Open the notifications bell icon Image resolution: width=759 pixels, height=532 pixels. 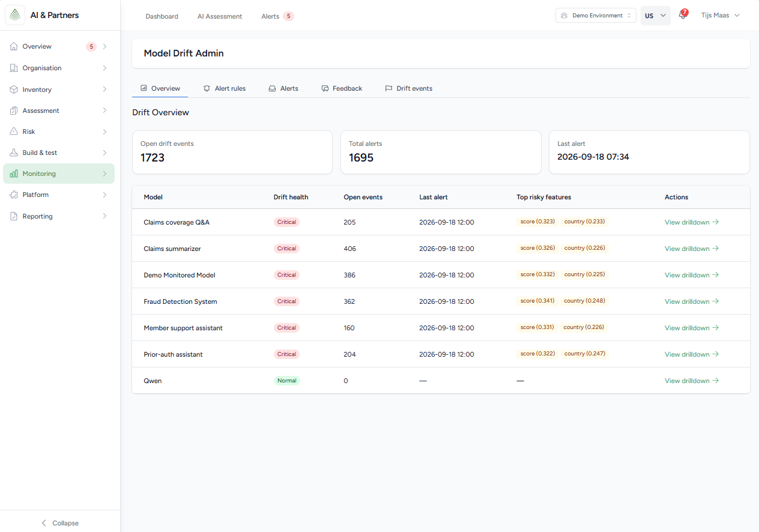click(x=682, y=15)
